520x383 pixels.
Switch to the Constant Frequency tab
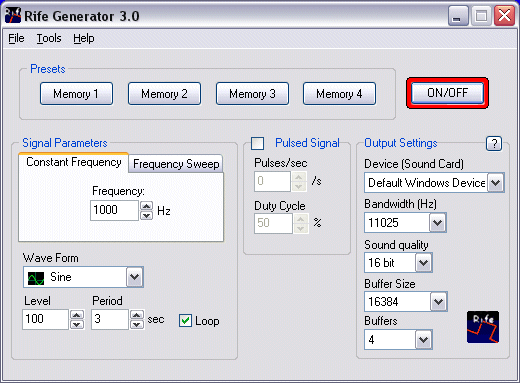point(74,162)
